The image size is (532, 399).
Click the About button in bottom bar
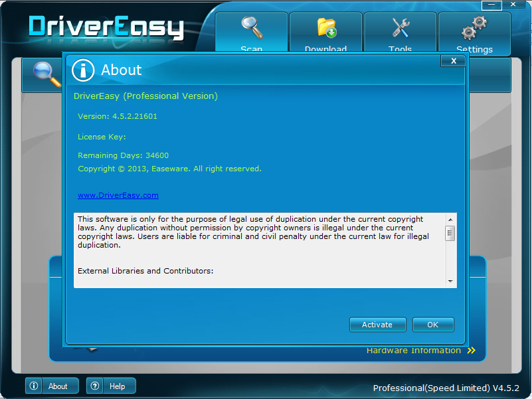(52, 386)
